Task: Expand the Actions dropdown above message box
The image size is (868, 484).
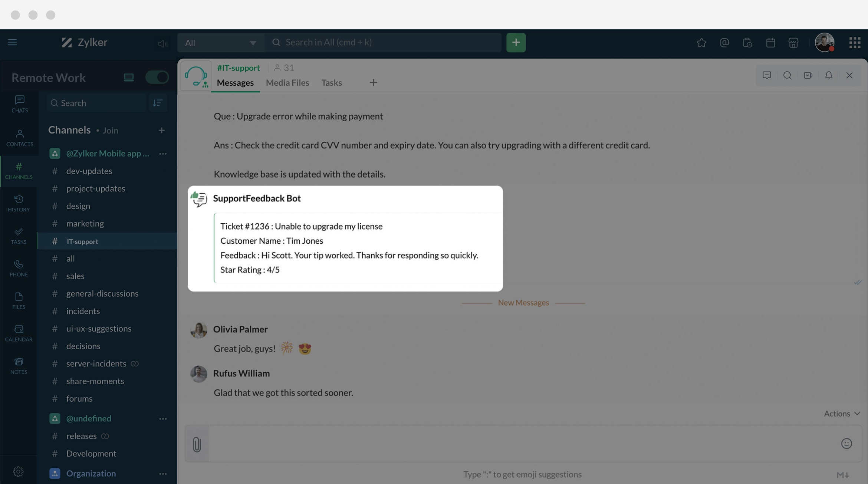Action: tap(842, 414)
